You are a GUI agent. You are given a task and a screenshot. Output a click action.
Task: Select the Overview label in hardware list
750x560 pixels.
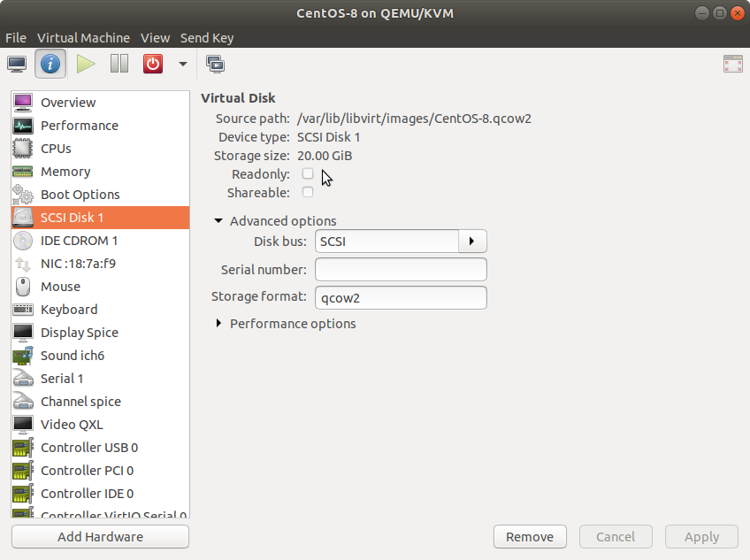tap(68, 103)
